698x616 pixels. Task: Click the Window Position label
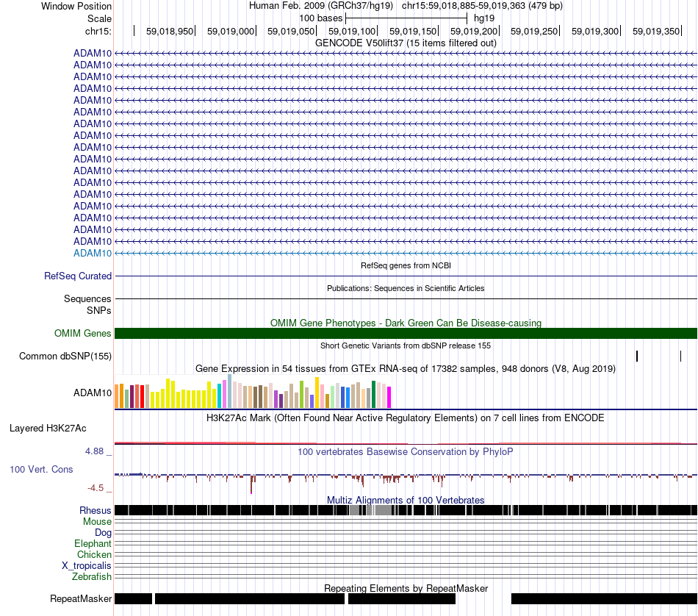coord(76,6)
